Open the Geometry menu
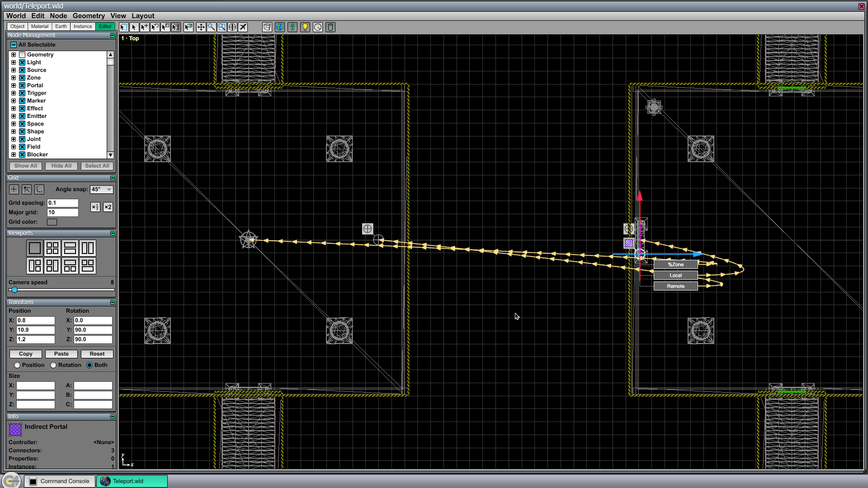 click(89, 16)
